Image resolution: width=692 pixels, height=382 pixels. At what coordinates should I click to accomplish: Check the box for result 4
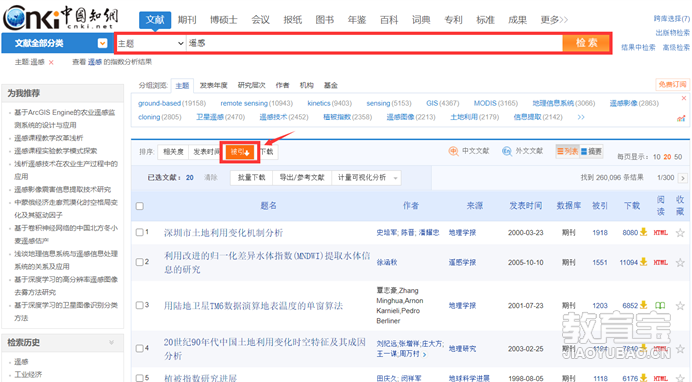pos(139,348)
